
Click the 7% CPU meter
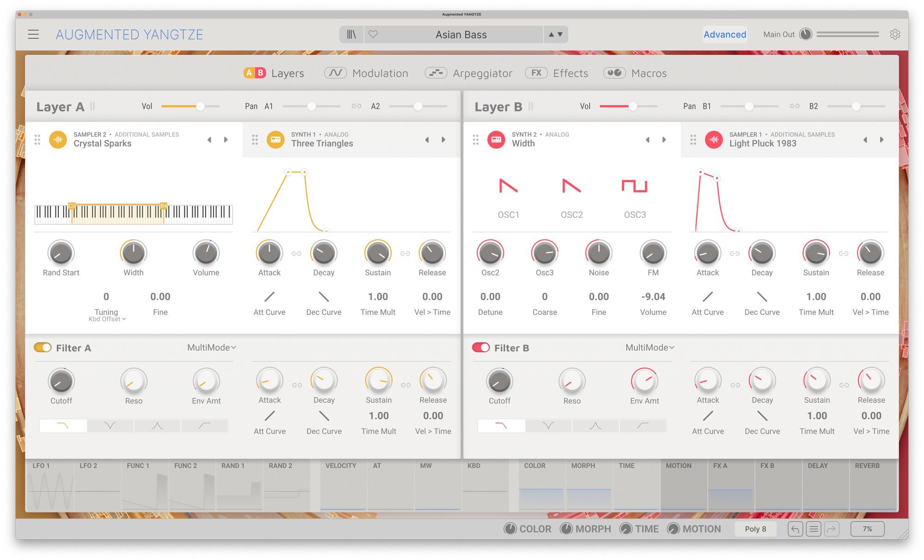click(867, 529)
